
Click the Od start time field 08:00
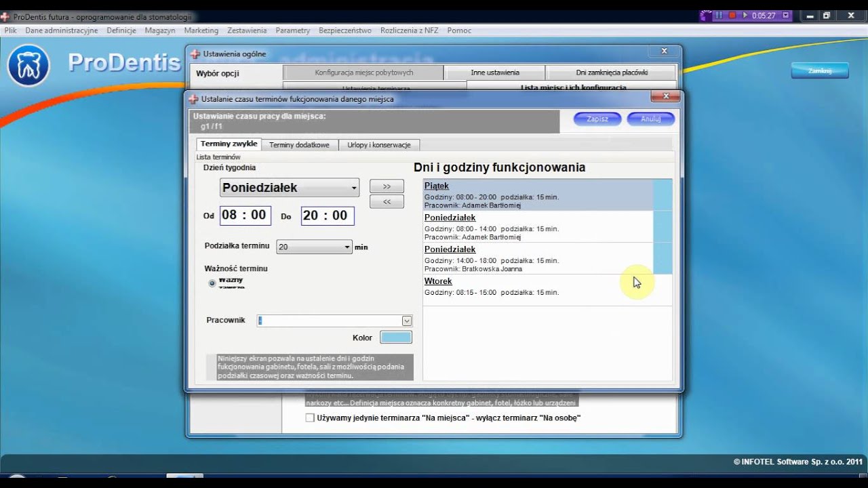tap(245, 216)
